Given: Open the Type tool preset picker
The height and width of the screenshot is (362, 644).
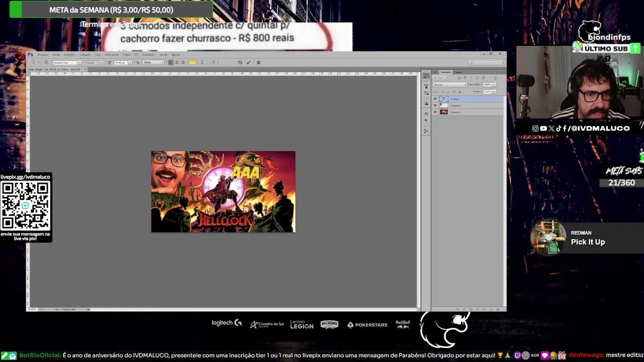Looking at the screenshot, I should (35, 62).
